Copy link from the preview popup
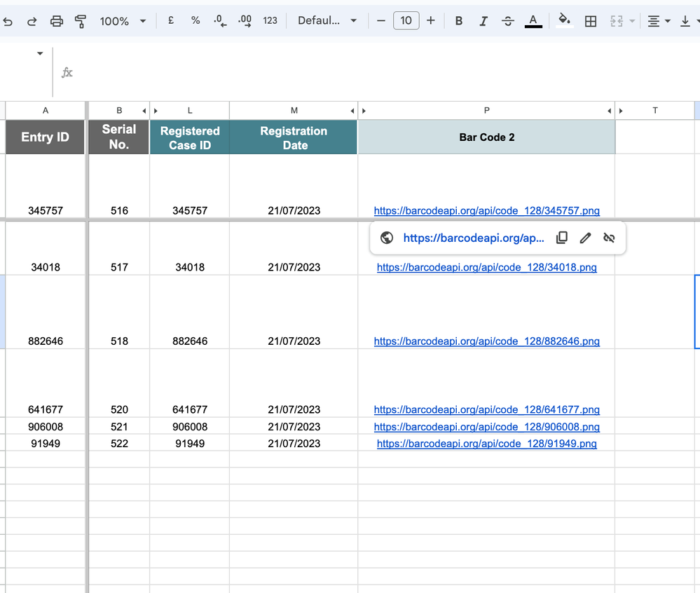 [x=561, y=238]
